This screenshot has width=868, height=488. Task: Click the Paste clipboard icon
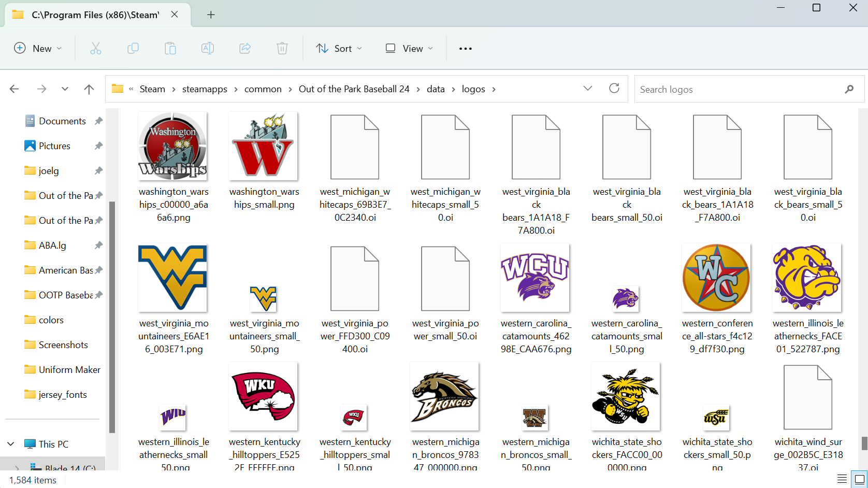tap(170, 48)
